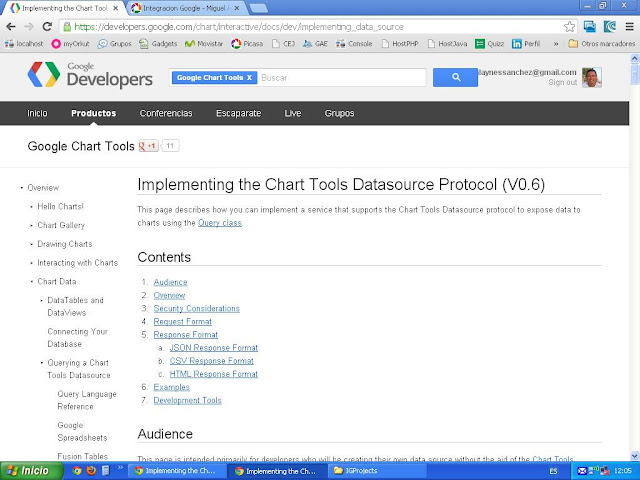
Task: Open the Console bookmark
Action: click(354, 44)
